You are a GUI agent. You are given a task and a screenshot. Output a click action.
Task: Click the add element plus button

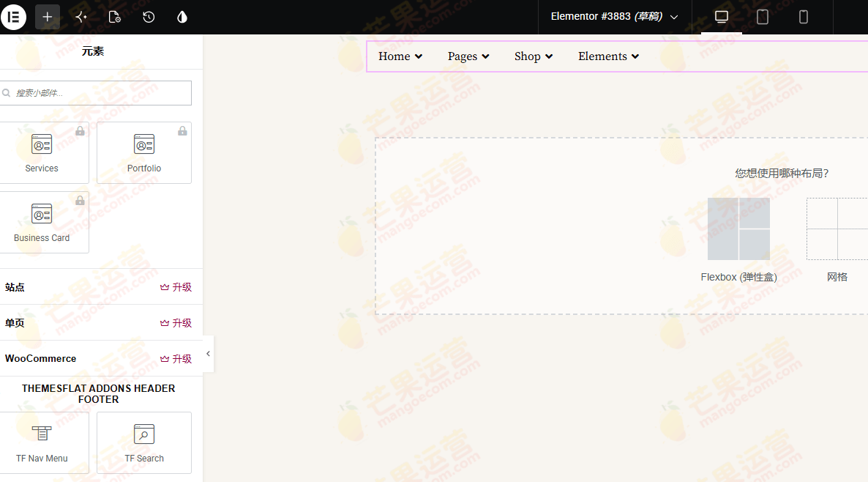[48, 17]
